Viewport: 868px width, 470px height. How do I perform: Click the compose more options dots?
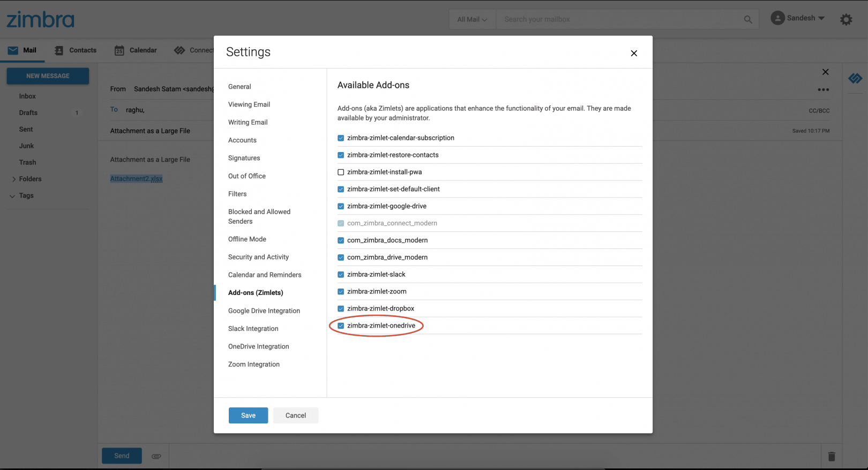click(x=824, y=89)
